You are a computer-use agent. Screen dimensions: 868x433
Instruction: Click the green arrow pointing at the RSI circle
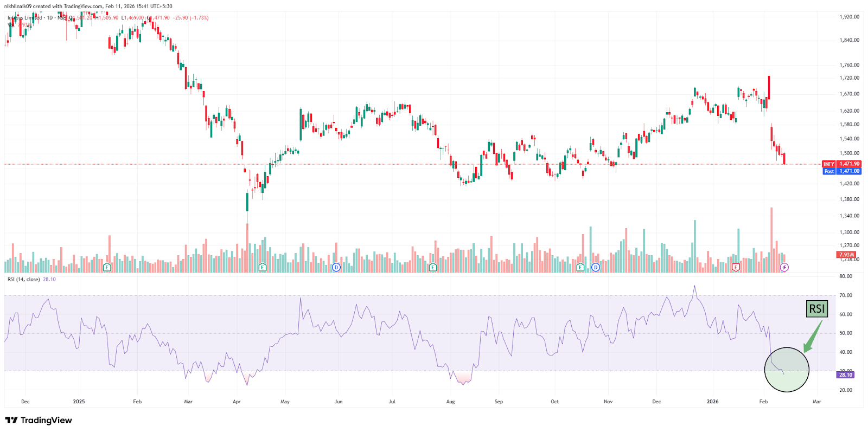(x=812, y=337)
